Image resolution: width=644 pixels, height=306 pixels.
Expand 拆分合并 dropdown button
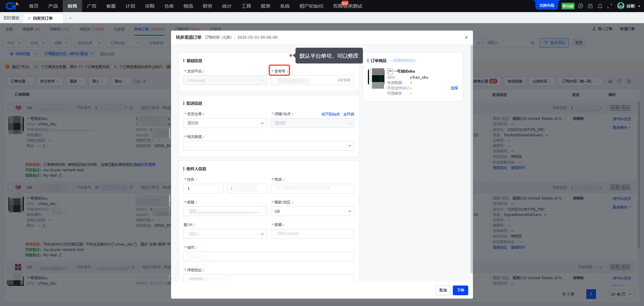coord(50,81)
